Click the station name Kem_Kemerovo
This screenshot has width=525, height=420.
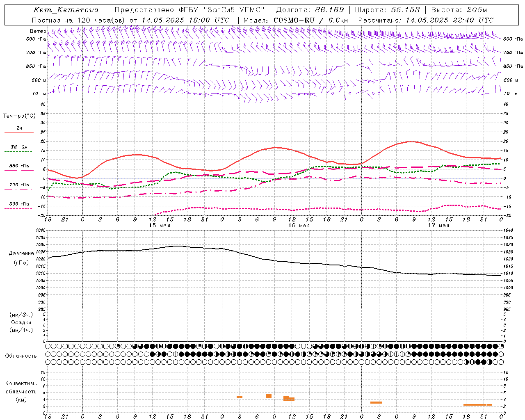pos(66,10)
